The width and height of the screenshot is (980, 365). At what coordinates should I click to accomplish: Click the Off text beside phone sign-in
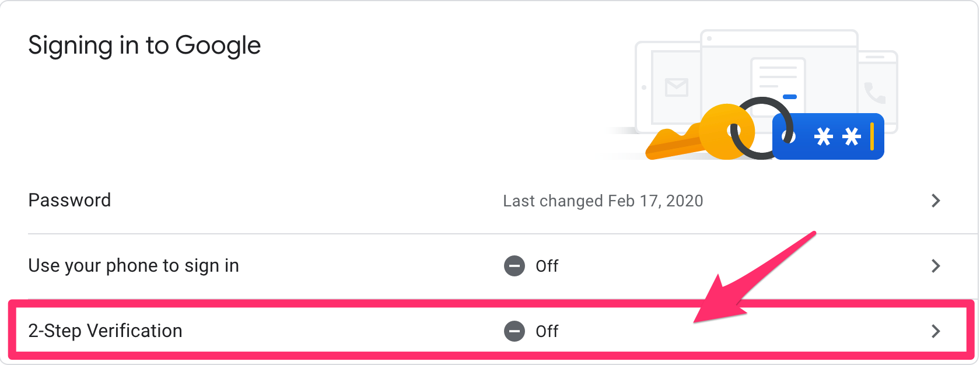point(547,266)
